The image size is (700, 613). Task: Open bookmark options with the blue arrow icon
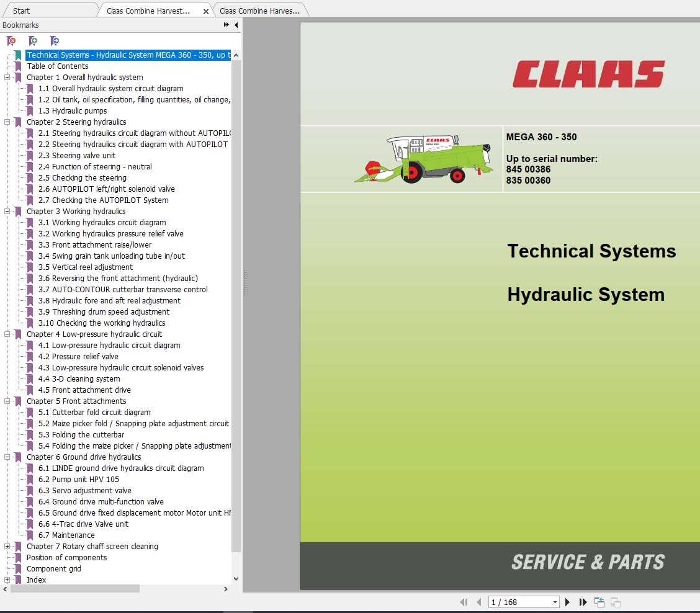55,40
